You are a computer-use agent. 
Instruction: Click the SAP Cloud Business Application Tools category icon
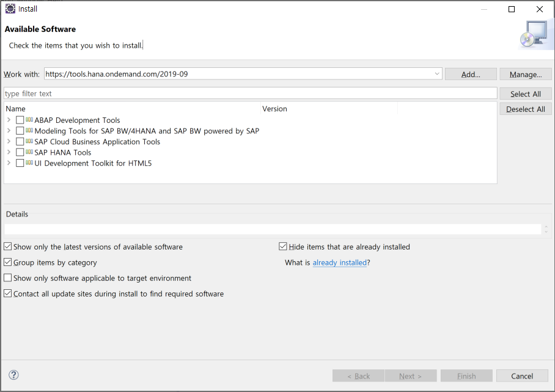tap(29, 141)
